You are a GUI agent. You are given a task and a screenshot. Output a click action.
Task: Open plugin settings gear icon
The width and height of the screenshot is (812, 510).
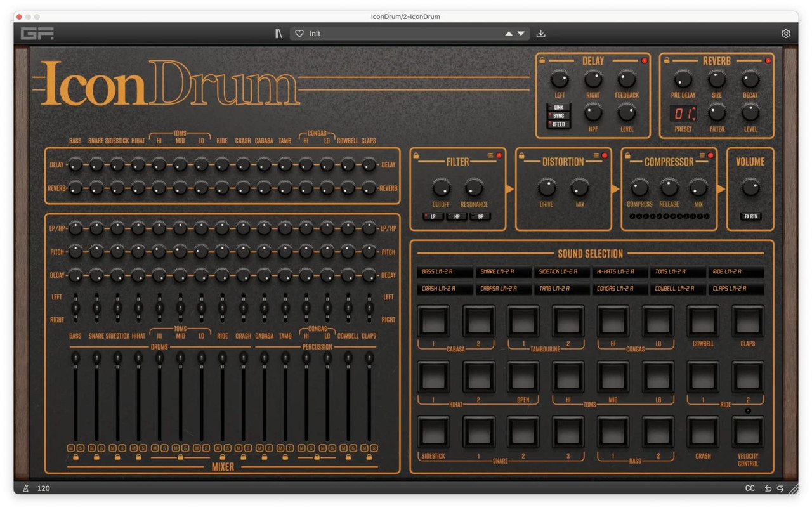[786, 34]
